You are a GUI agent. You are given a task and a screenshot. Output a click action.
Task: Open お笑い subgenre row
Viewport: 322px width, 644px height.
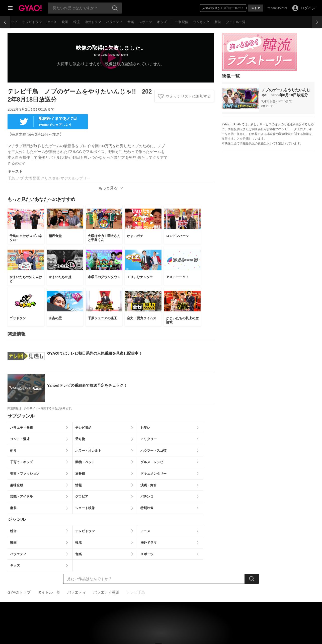(171, 428)
